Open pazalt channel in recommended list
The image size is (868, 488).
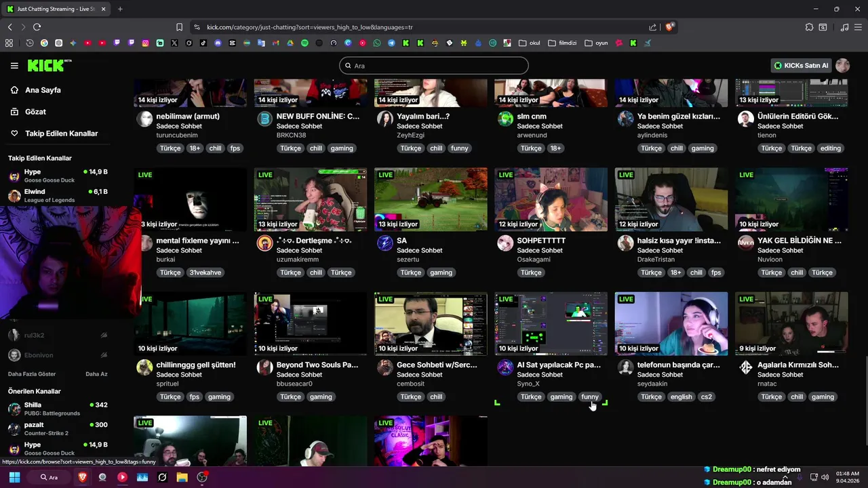point(58,428)
